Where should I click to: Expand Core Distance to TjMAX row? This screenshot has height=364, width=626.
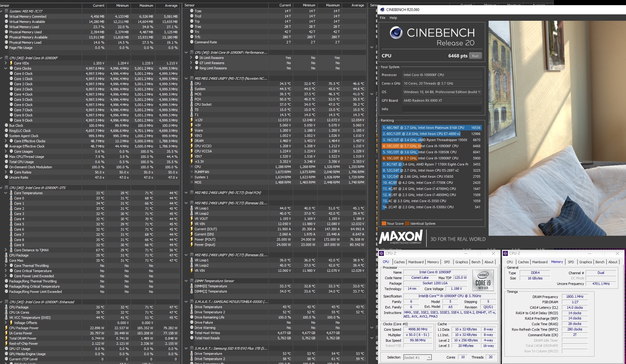coord(6,250)
